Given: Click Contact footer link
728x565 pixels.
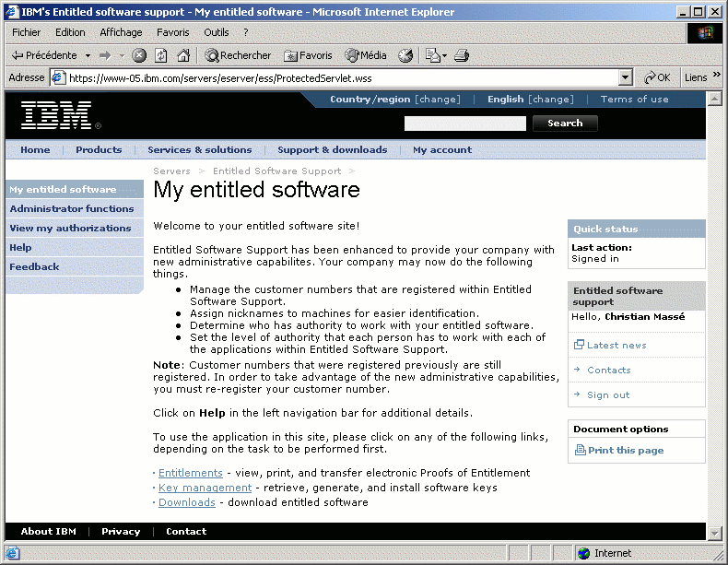Looking at the screenshot, I should pos(186,531).
